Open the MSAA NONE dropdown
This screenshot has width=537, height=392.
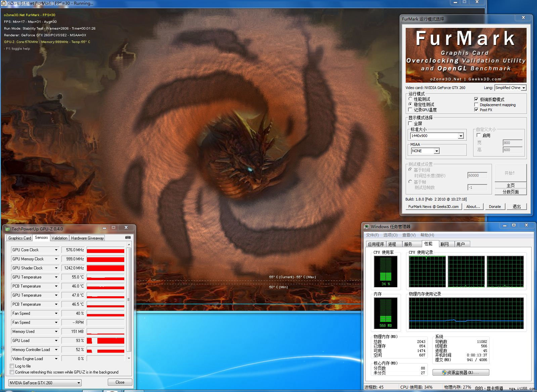pos(437,151)
